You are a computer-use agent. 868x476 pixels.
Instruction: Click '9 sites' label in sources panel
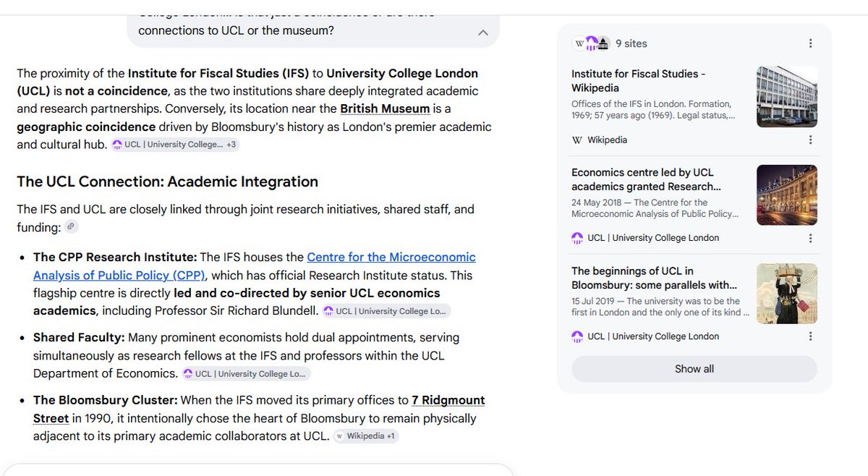pyautogui.click(x=631, y=43)
